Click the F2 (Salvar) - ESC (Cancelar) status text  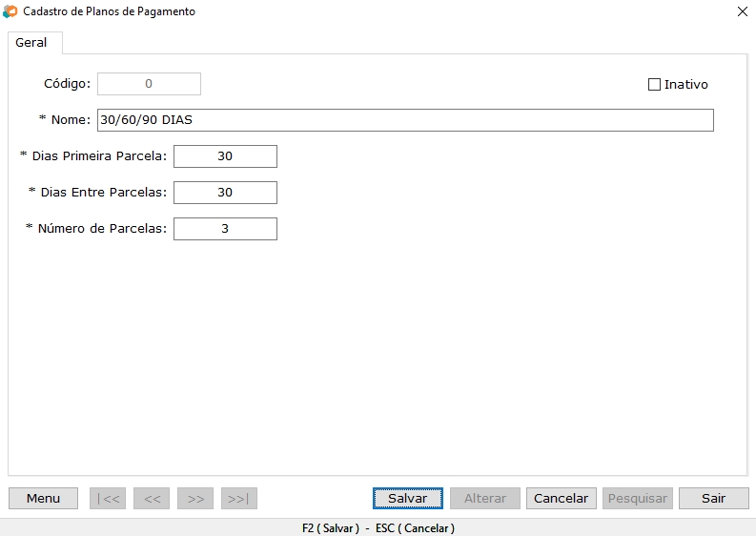(x=378, y=528)
